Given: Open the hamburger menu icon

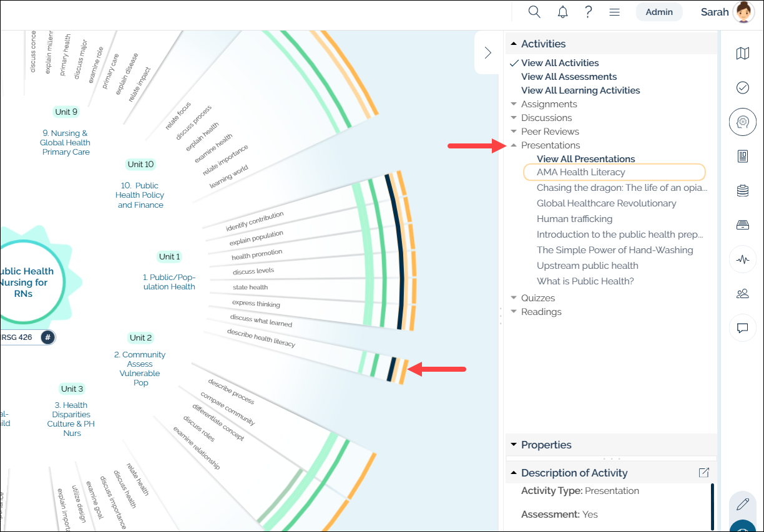Looking at the screenshot, I should (614, 12).
